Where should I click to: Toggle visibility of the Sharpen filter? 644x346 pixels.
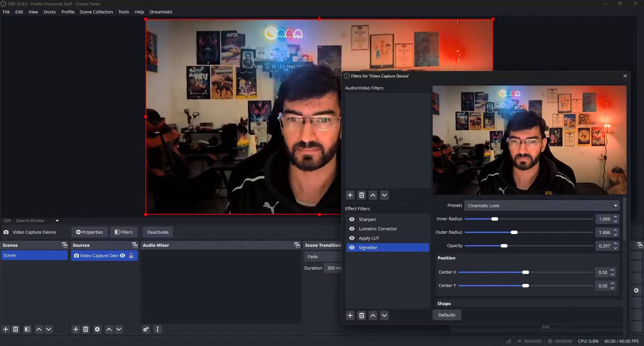(x=352, y=219)
